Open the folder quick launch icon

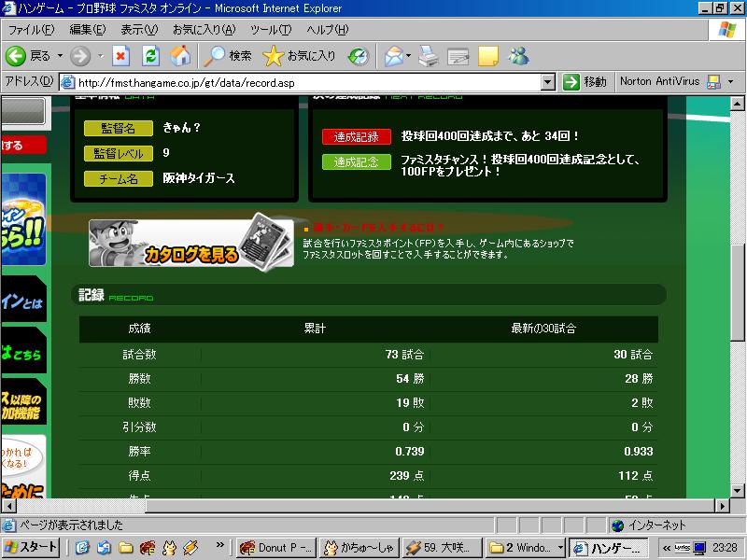(x=126, y=548)
